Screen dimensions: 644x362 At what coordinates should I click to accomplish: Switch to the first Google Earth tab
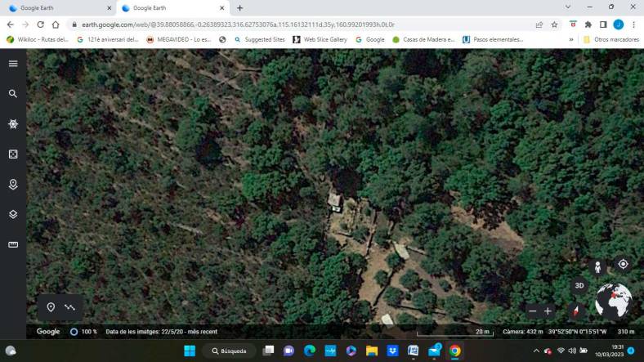pos(56,8)
